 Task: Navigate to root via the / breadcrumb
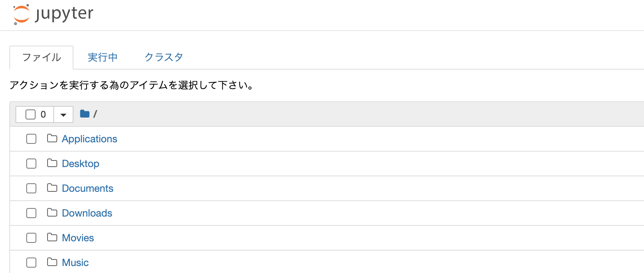[95, 113]
